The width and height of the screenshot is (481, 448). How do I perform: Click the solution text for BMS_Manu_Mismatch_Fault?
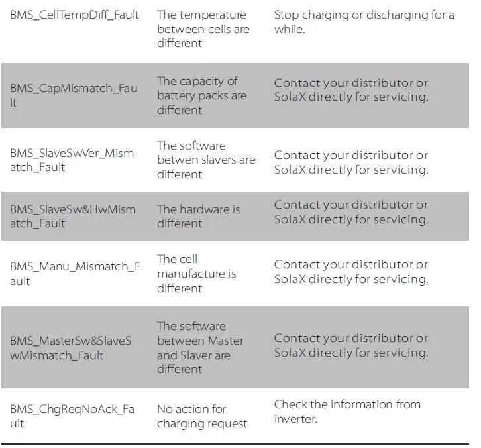[350, 272]
